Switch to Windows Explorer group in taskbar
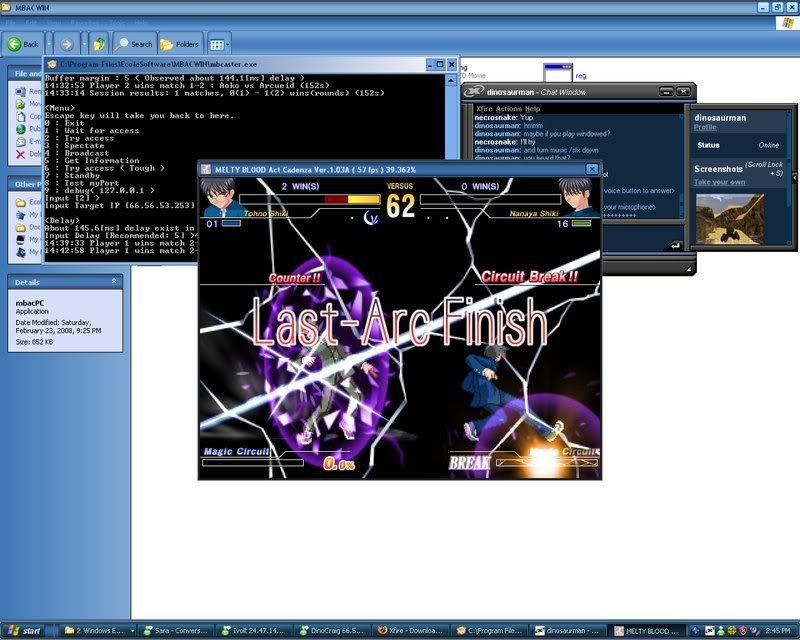 [99, 631]
